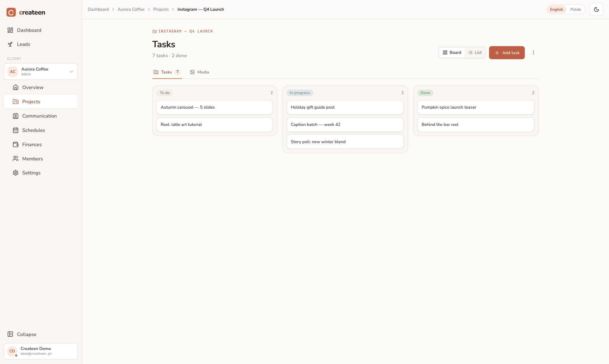This screenshot has height=364, width=609.
Task: Click the Schedules calendar icon
Action: coord(15,130)
